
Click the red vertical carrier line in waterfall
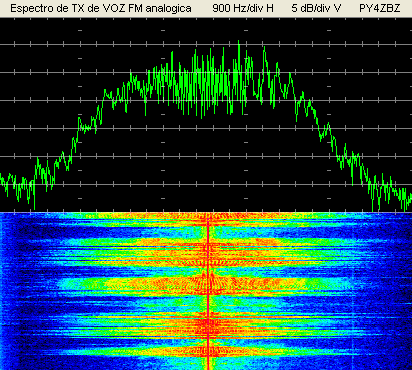(208, 291)
